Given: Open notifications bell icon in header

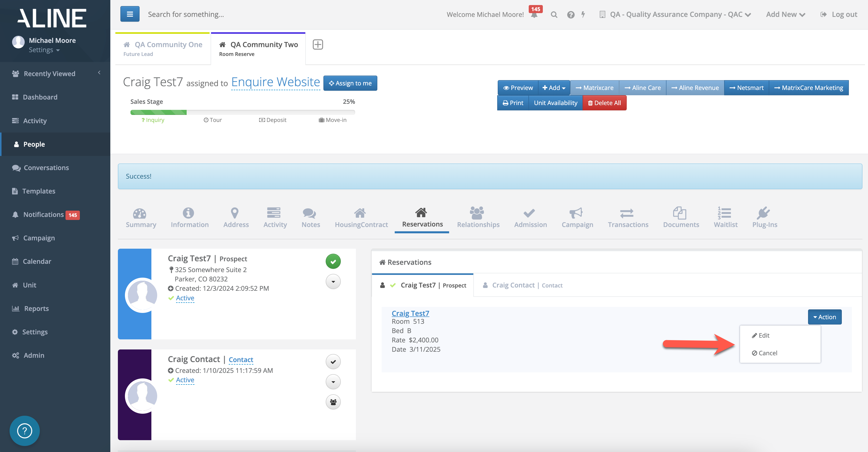Looking at the screenshot, I should point(534,15).
